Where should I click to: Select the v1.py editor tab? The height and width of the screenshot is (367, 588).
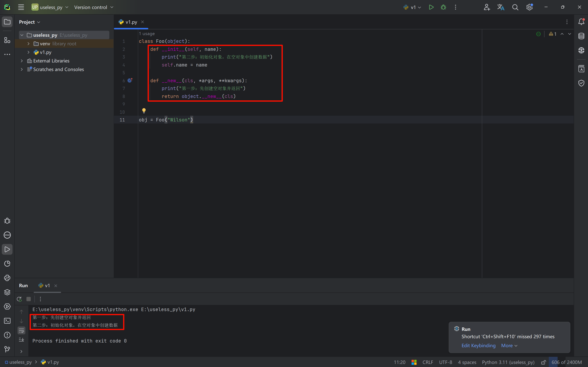(x=131, y=22)
